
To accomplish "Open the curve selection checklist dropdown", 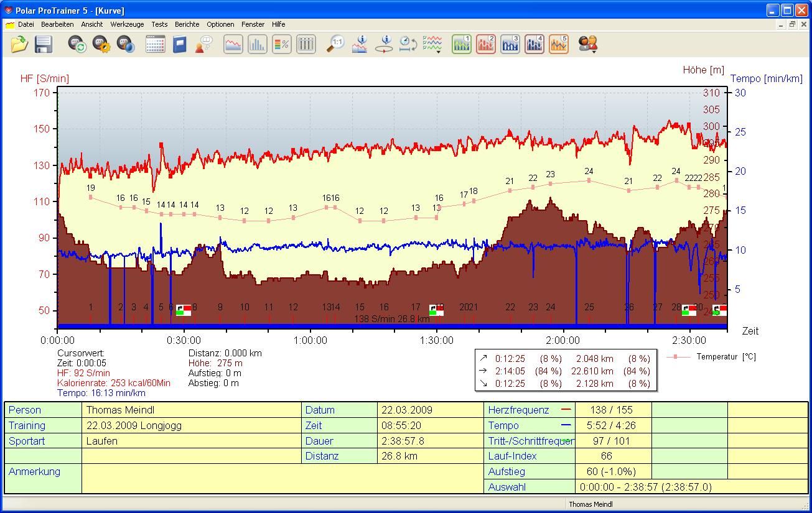I will pyautogui.click(x=432, y=44).
